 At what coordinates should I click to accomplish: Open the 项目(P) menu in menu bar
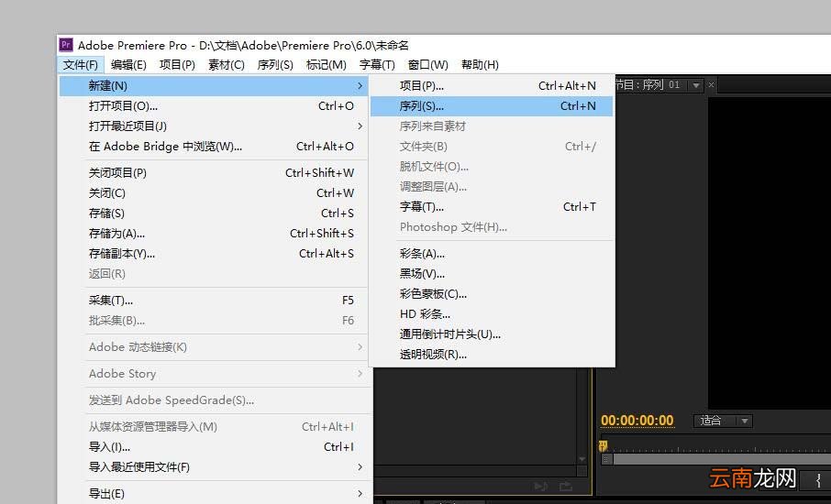[x=177, y=64]
